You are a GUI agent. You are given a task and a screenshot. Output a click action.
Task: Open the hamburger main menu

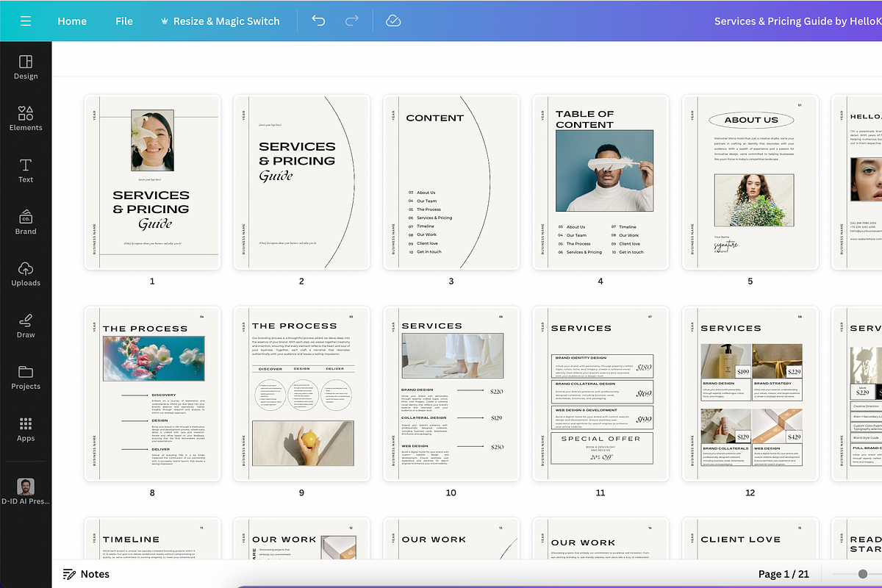(x=26, y=21)
